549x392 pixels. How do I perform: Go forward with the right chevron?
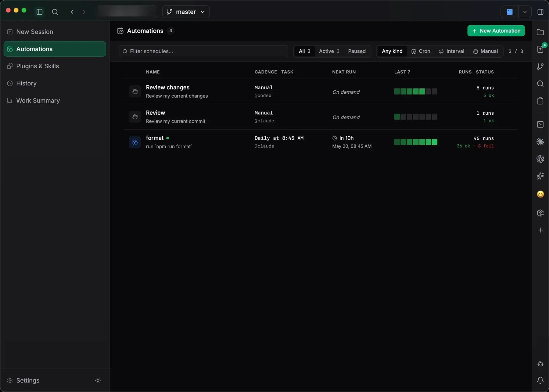84,12
